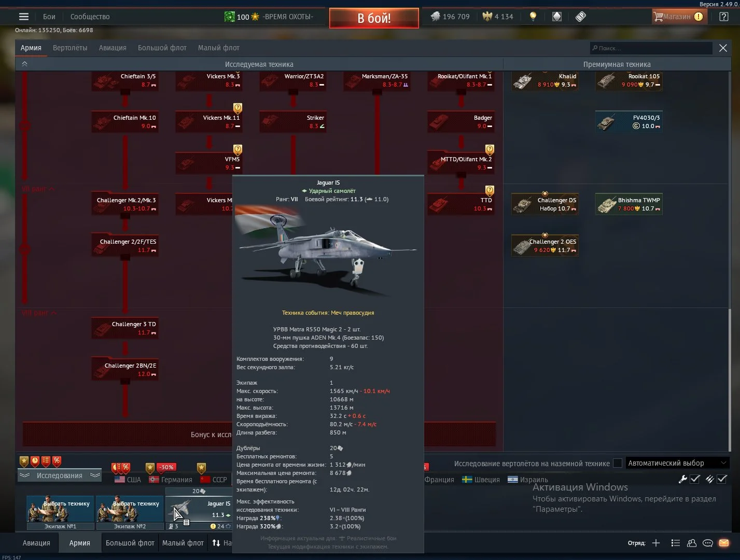Click the -30% discount tag over Германия
This screenshot has width=740, height=560.
(166, 467)
